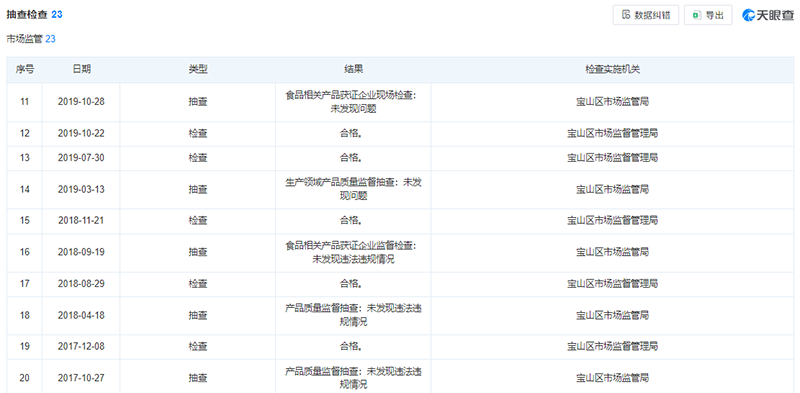Click 宝山区市场监管局 in row 11

(x=612, y=102)
